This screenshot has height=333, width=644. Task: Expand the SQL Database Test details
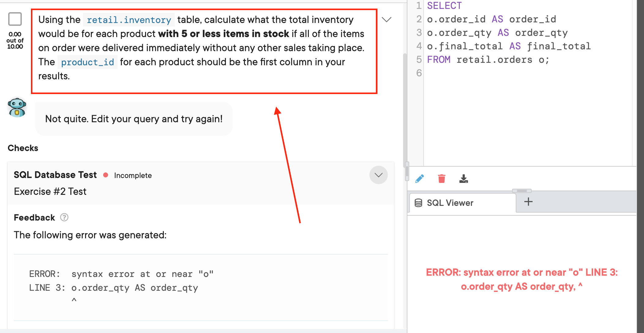click(x=379, y=175)
